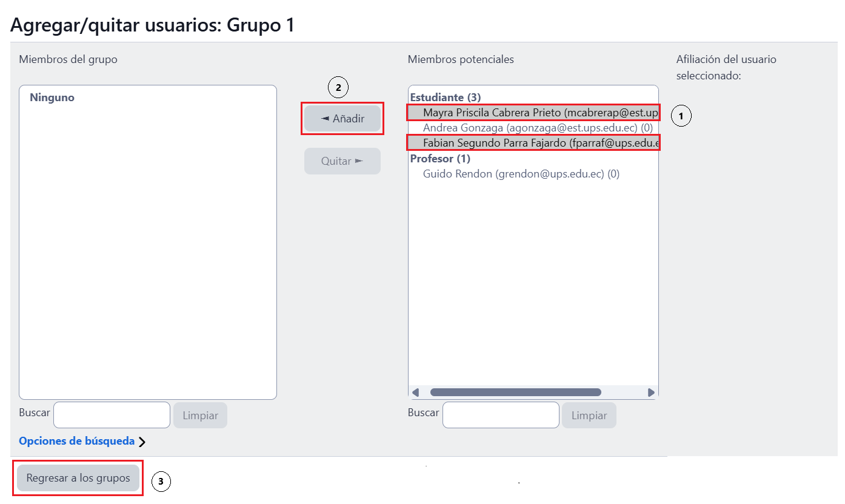Expand search options with the chevron arrow
Image resolution: width=845 pixels, height=504 pixels.
tap(142, 442)
